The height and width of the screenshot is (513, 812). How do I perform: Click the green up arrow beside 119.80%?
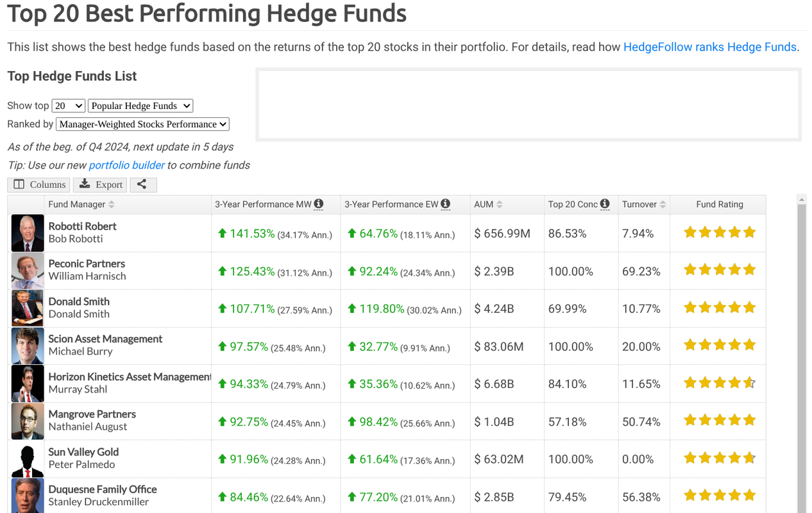pos(351,308)
